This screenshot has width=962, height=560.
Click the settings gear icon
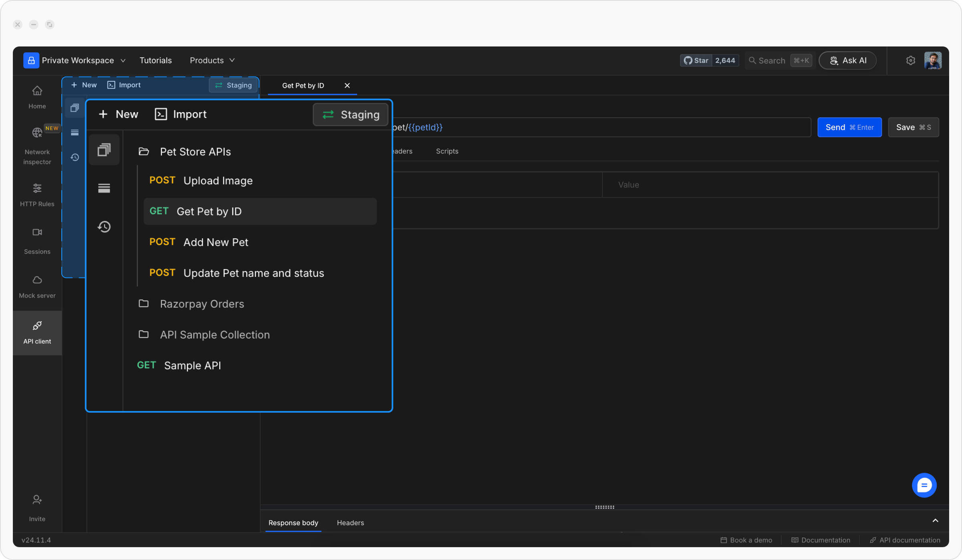pos(910,60)
